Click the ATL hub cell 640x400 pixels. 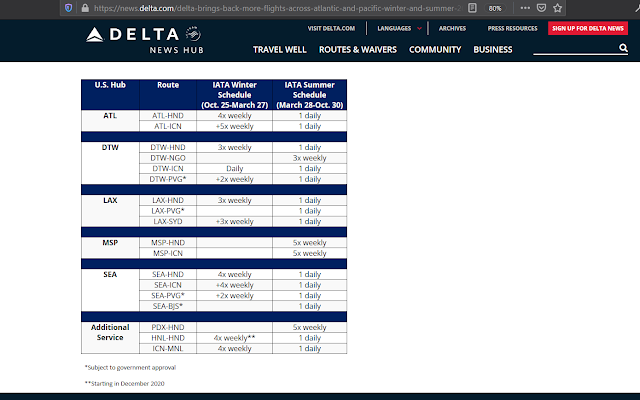[110, 121]
